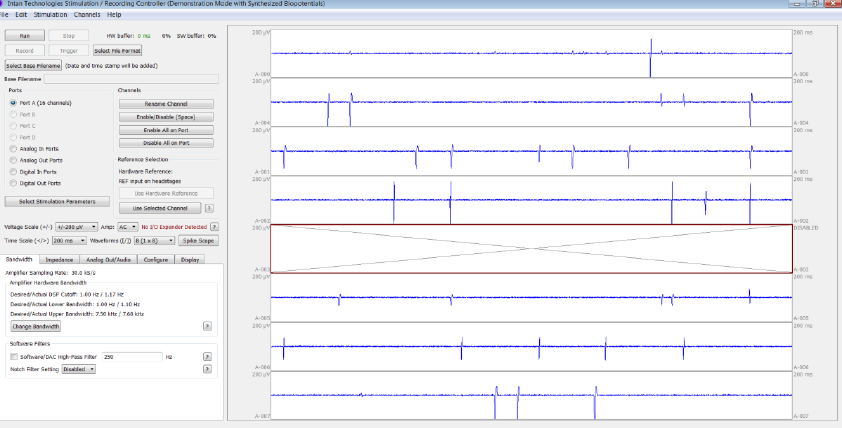The image size is (842, 428).
Task: Select the A-002 waveform channel
Action: point(531,200)
